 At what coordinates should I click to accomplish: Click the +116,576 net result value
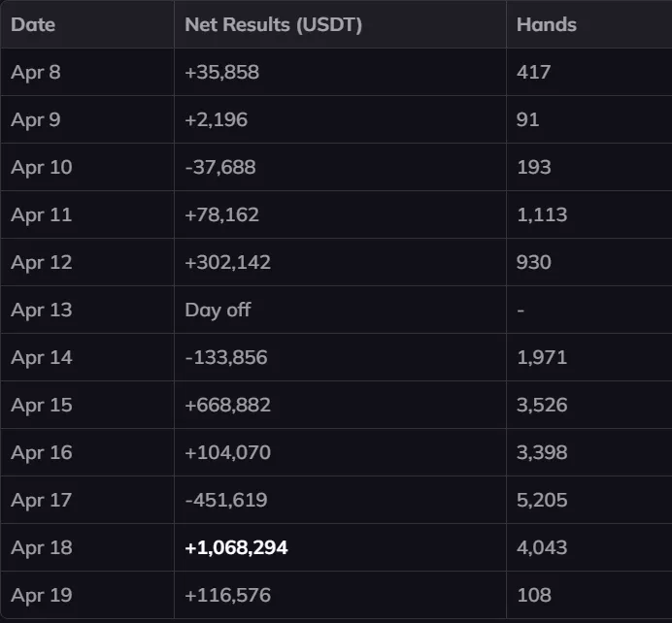coord(227,595)
